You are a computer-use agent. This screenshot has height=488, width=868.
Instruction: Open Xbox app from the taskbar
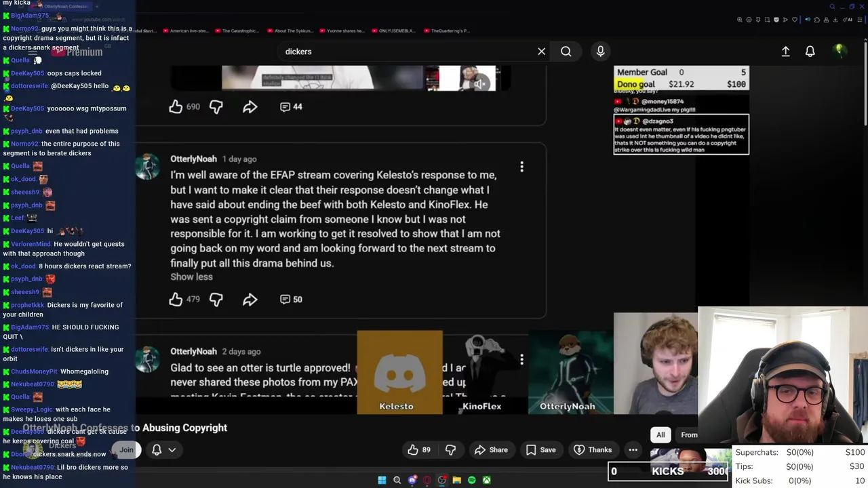point(486,480)
